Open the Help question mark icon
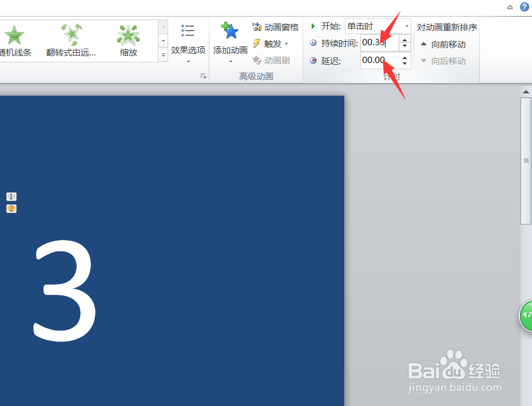 [524, 7]
